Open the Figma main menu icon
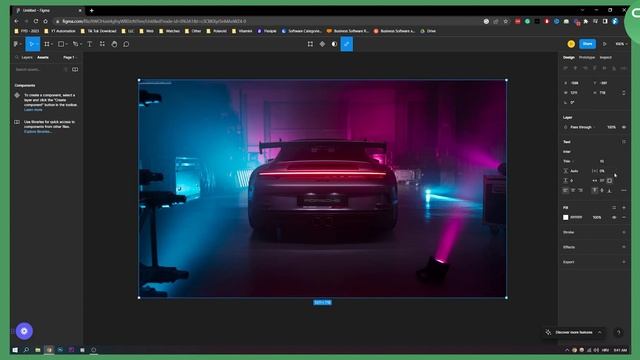This screenshot has width=640, height=360. pos(16,44)
